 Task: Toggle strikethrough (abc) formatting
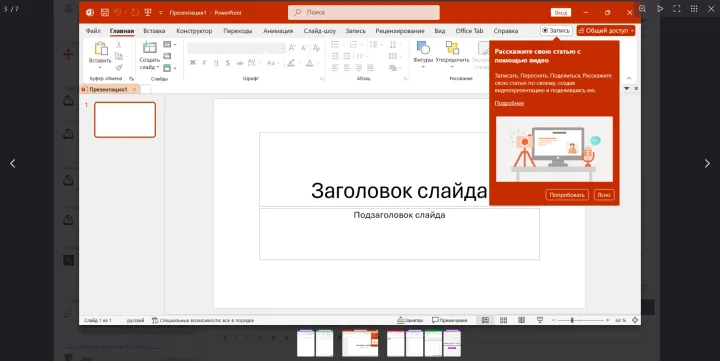[x=239, y=63]
